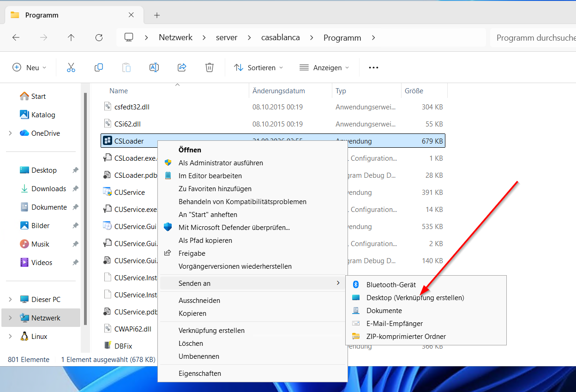Choose Löschen in context menu
This screenshot has width=576, height=392.
(x=252, y=344)
